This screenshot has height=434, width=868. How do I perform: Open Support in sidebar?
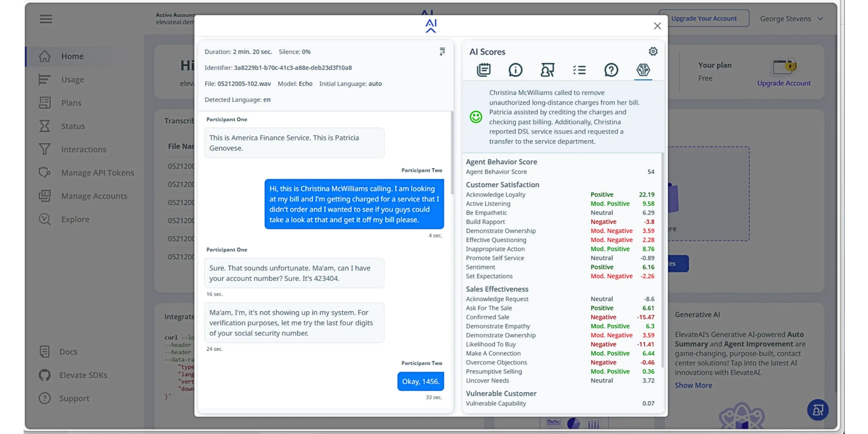click(x=74, y=398)
